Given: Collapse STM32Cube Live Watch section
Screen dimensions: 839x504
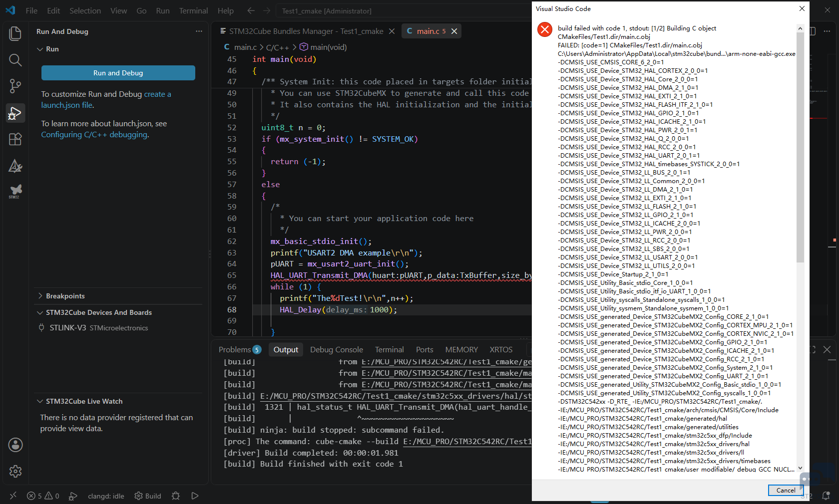Looking at the screenshot, I should click(40, 401).
